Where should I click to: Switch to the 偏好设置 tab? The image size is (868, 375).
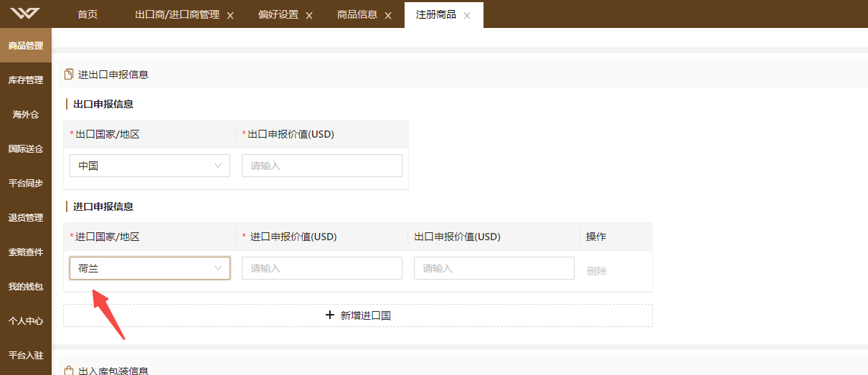pyautogui.click(x=278, y=14)
